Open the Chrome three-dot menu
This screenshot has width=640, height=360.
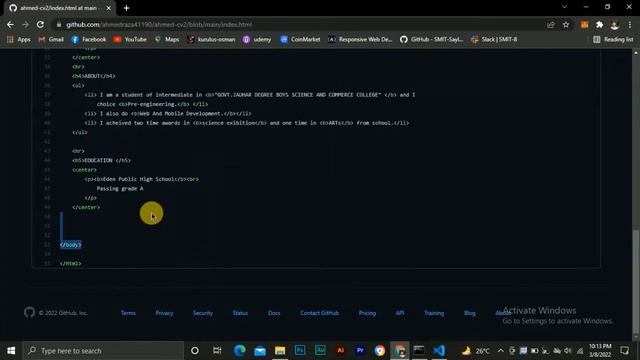pos(630,25)
